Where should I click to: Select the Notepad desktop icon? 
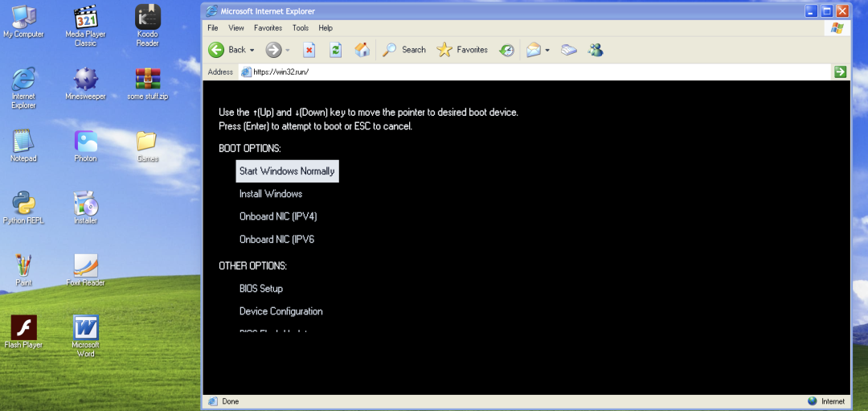click(23, 146)
